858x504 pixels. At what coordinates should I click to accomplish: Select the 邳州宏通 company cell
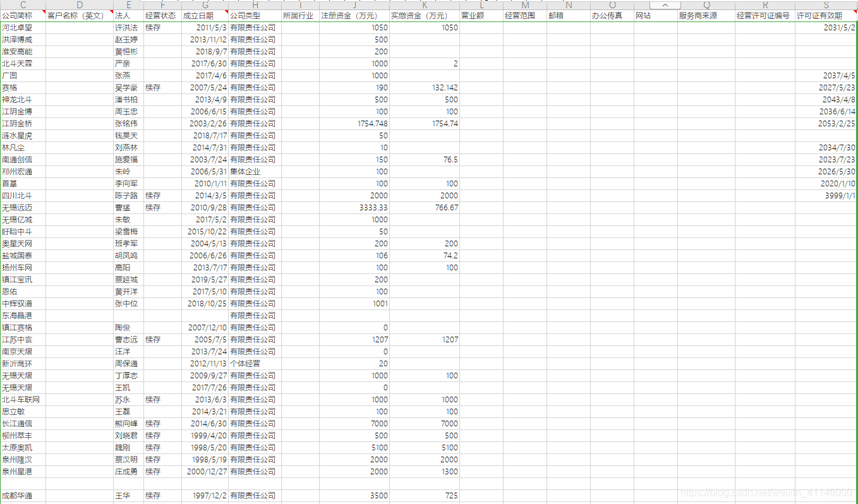(x=23, y=171)
